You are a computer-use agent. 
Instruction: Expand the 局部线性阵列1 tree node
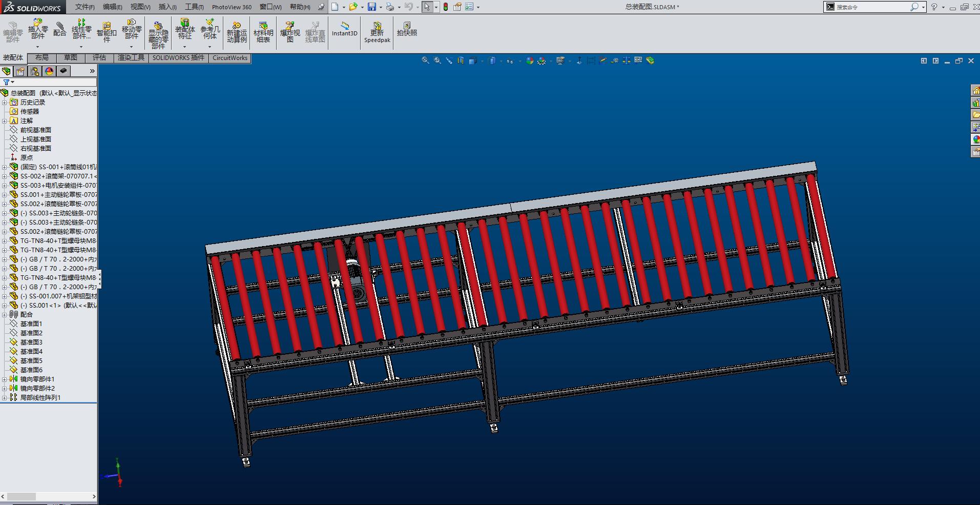click(x=5, y=398)
